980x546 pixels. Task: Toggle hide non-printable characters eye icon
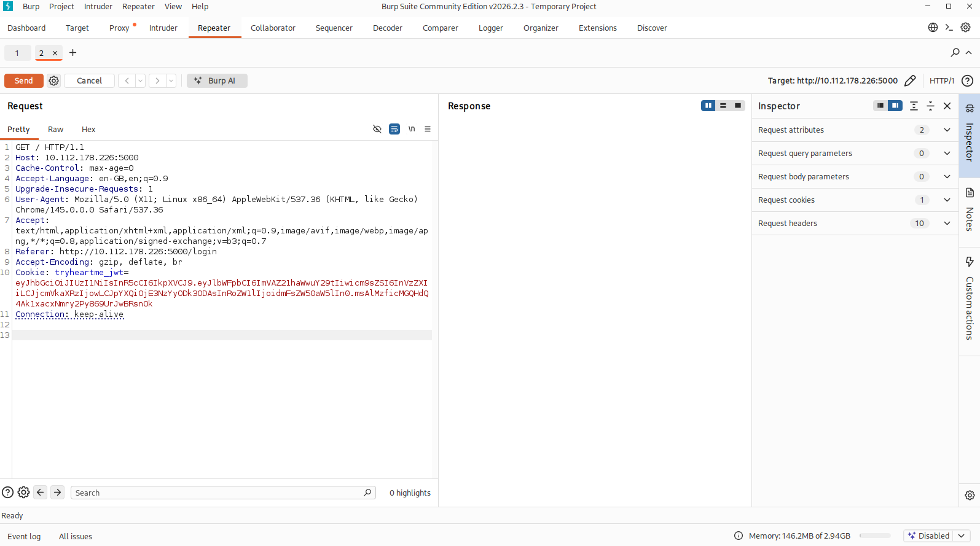pyautogui.click(x=377, y=129)
